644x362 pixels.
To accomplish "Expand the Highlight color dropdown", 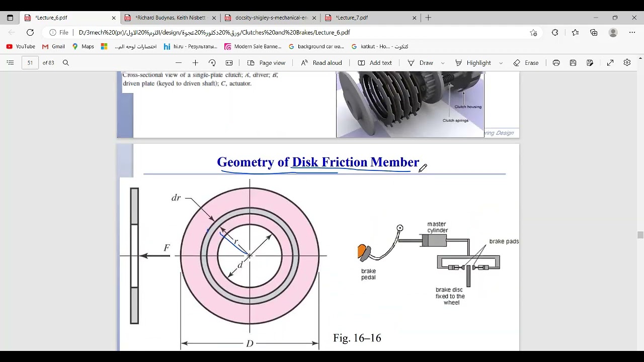I will pos(501,63).
